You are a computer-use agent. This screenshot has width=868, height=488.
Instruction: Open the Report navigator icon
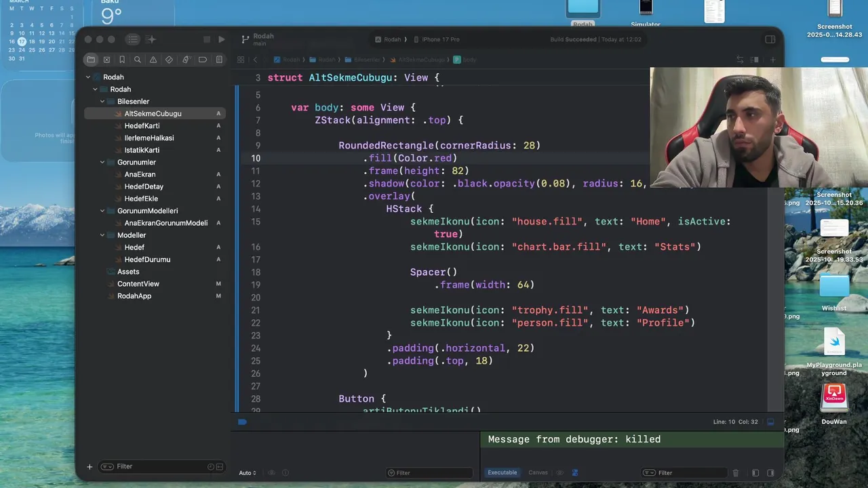[x=219, y=60]
